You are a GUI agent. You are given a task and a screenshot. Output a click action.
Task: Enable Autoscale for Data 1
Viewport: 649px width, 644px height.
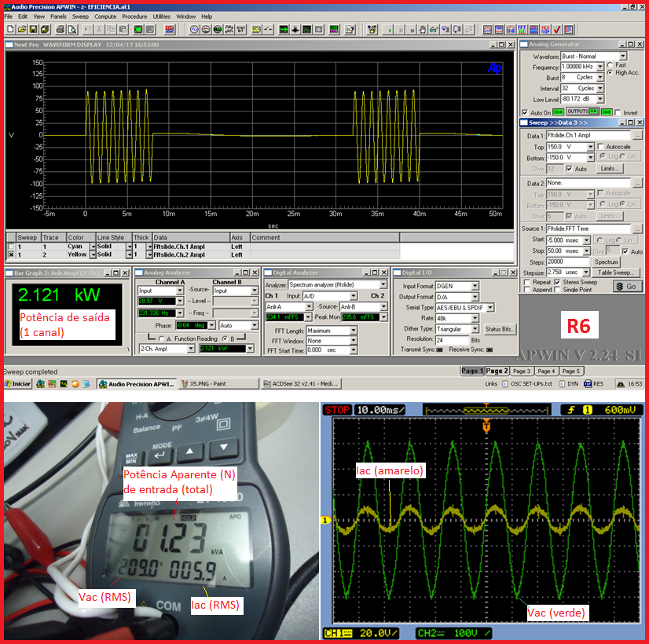pyautogui.click(x=601, y=147)
